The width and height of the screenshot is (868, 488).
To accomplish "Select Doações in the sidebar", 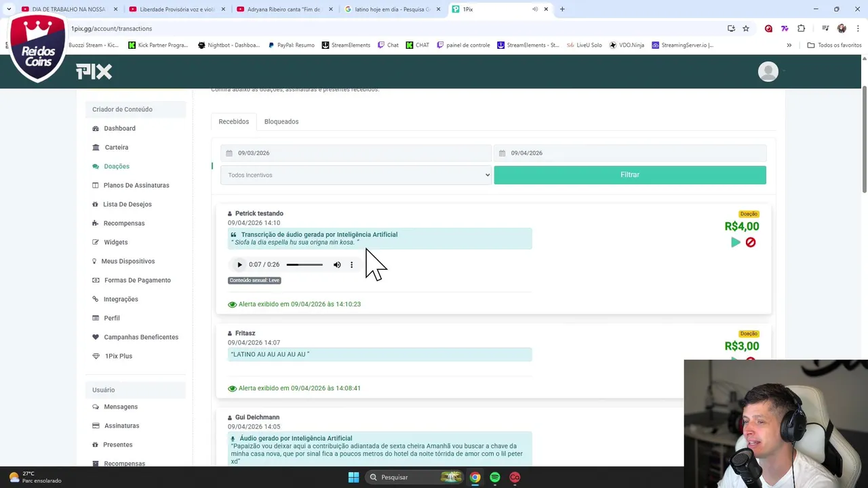I will tap(116, 166).
